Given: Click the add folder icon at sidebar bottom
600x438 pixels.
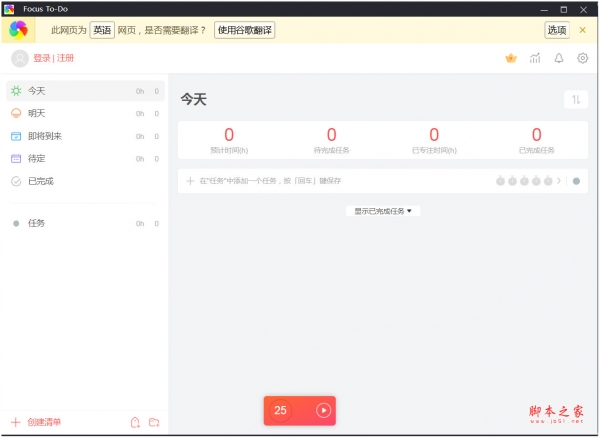Looking at the screenshot, I should coord(154,422).
